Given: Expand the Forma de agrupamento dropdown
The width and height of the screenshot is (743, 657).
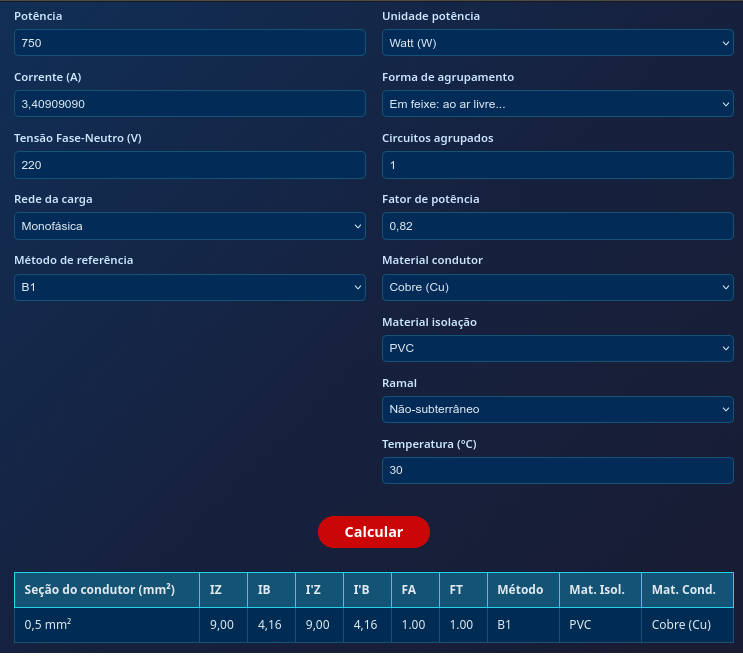Looking at the screenshot, I should point(557,104).
